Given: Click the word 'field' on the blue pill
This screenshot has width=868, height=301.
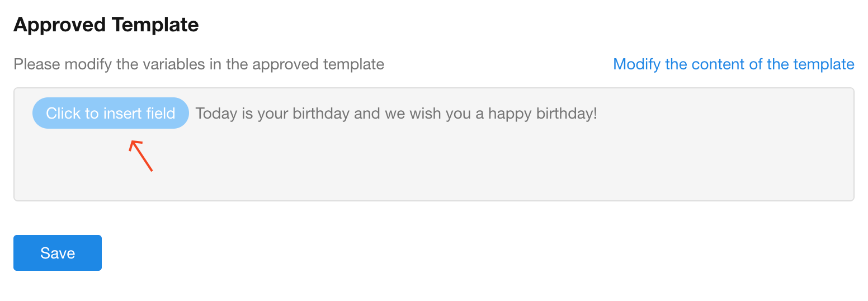Looking at the screenshot, I should (161, 114).
